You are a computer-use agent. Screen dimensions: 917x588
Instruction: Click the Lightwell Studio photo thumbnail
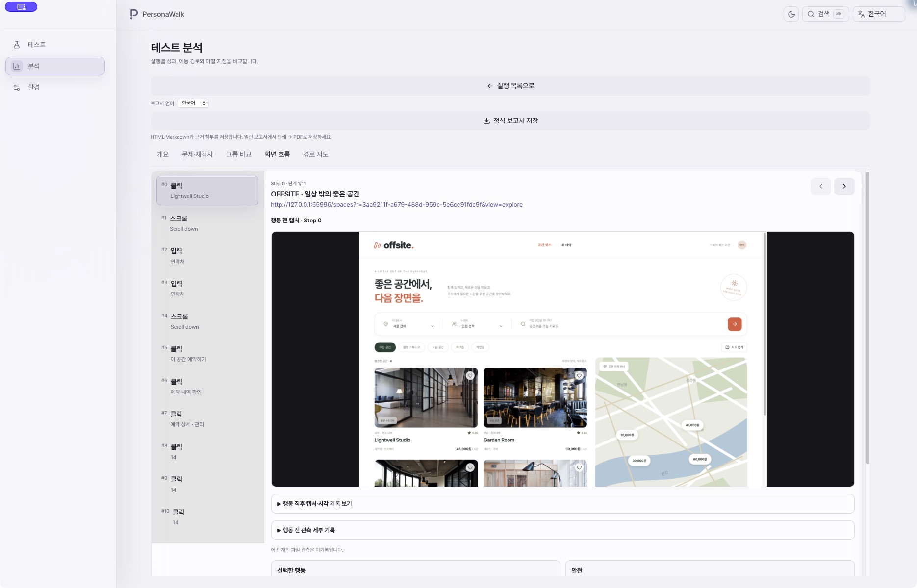426,397
